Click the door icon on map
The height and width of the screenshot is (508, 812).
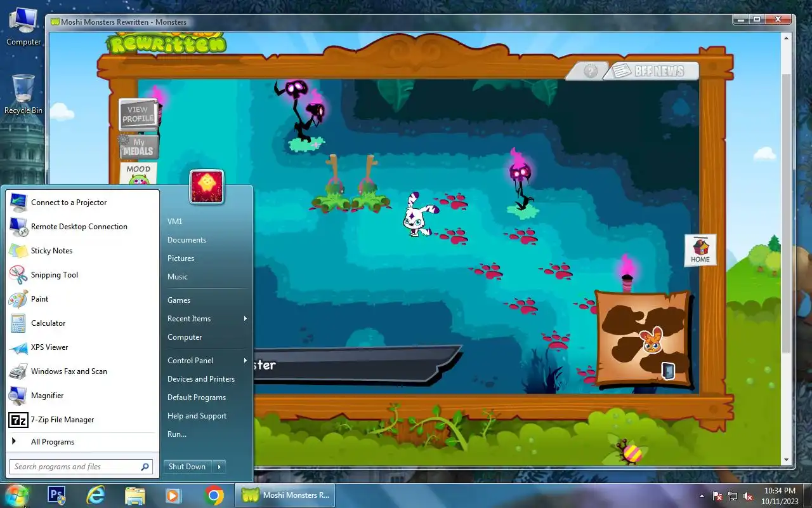667,371
